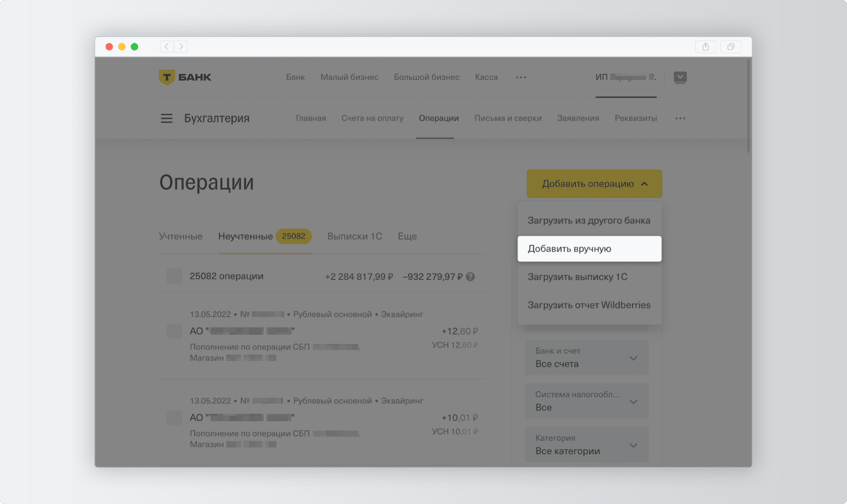Switch to the Учтенные tab
847x504 pixels.
tap(181, 236)
